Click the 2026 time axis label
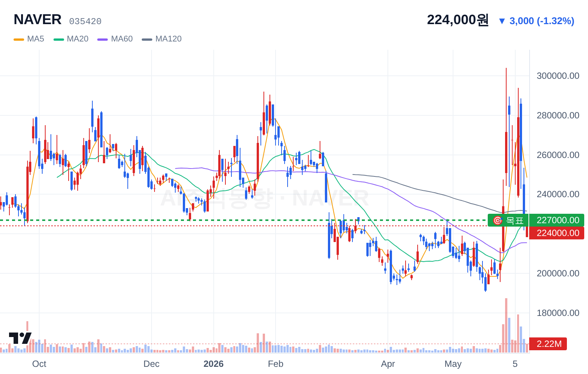 213,364
